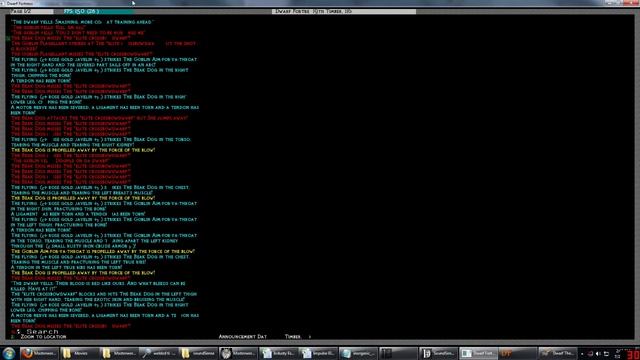Select 'The Beak Dog attacks ... jumps away' line
The width and height of the screenshot is (640, 360).
click(99, 118)
